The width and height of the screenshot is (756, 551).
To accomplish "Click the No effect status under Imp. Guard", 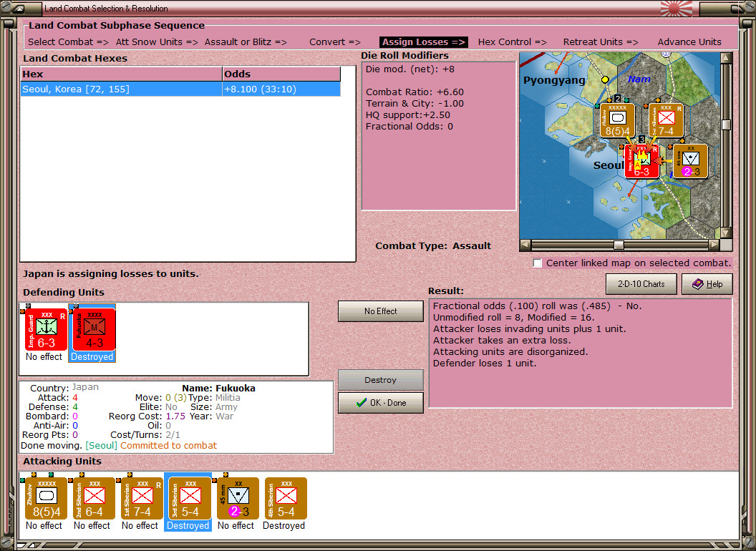I will click(44, 357).
